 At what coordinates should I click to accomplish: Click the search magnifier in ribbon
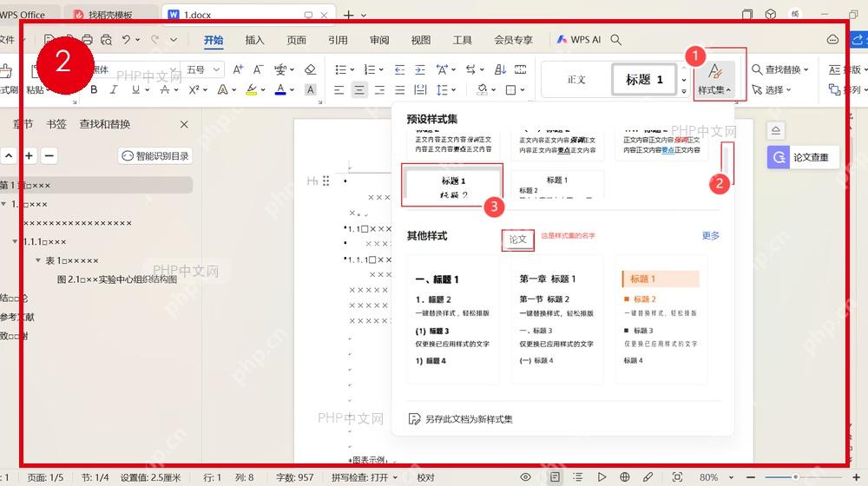[615, 40]
